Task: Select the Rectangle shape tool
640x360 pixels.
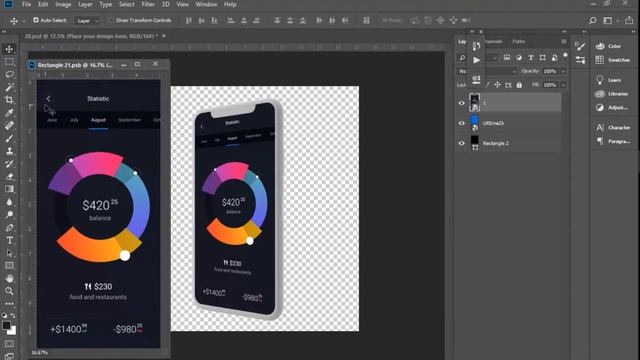Action: [9, 266]
